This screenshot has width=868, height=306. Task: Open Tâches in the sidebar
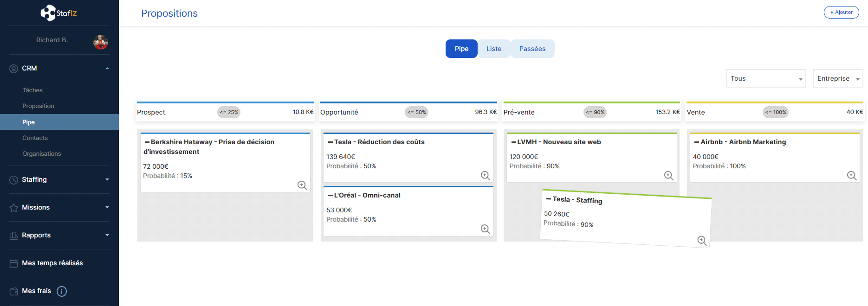pos(32,90)
